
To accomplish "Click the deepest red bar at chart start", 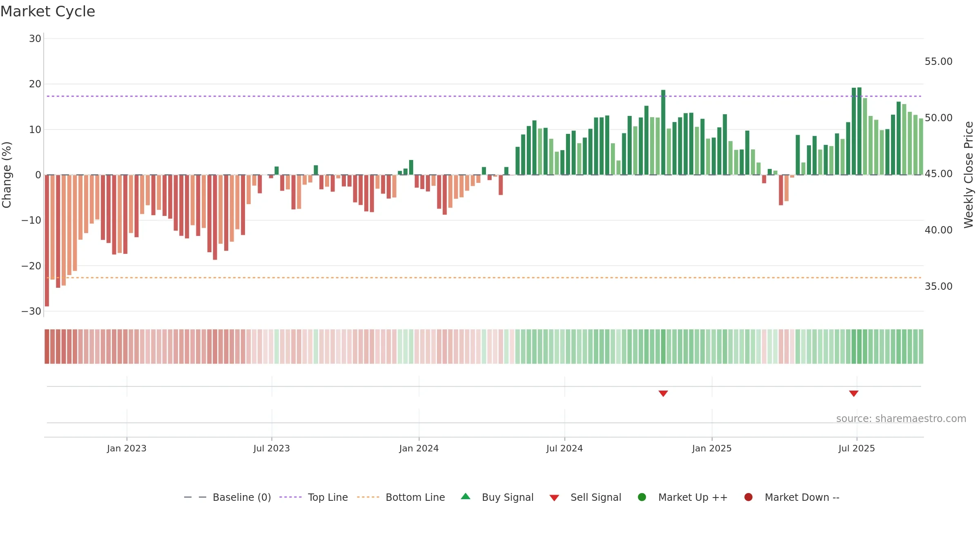I will (x=47, y=241).
